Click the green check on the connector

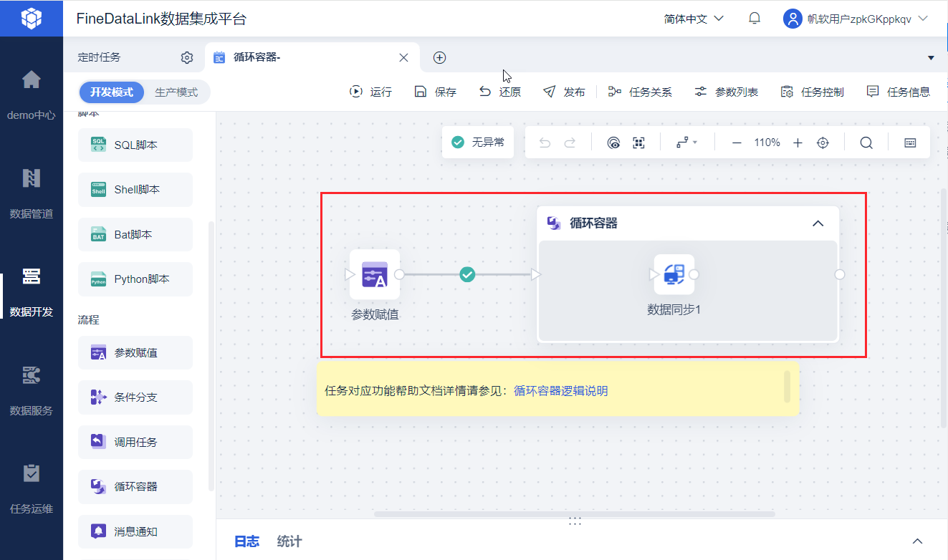coord(467,274)
